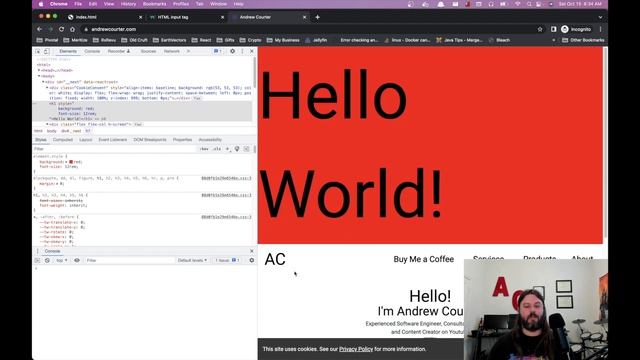Open the Bookmarks menu in macOS menu bar
The width and height of the screenshot is (640, 360).
[x=154, y=4]
